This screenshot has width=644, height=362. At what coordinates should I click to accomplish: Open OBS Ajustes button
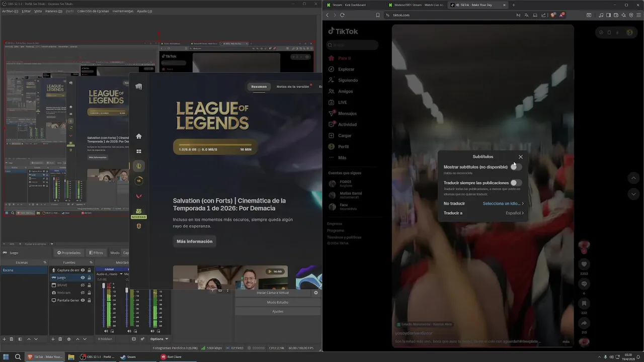coord(278,311)
